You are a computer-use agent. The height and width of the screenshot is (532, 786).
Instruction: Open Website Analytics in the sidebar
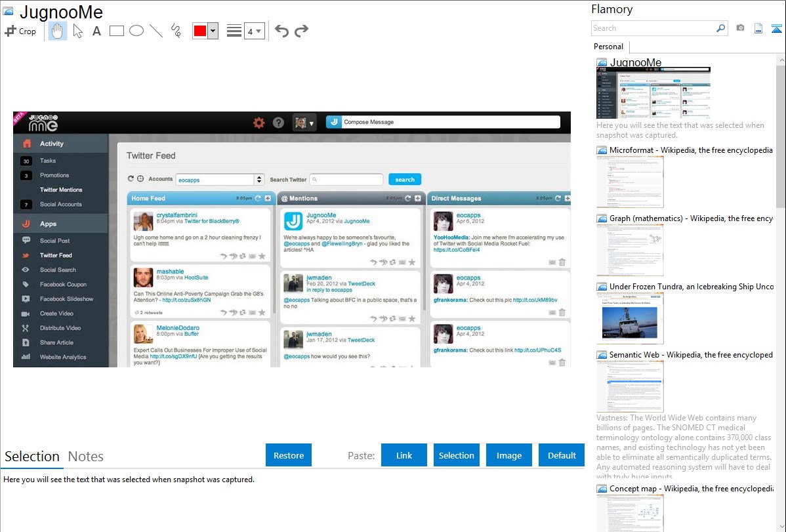[63, 357]
